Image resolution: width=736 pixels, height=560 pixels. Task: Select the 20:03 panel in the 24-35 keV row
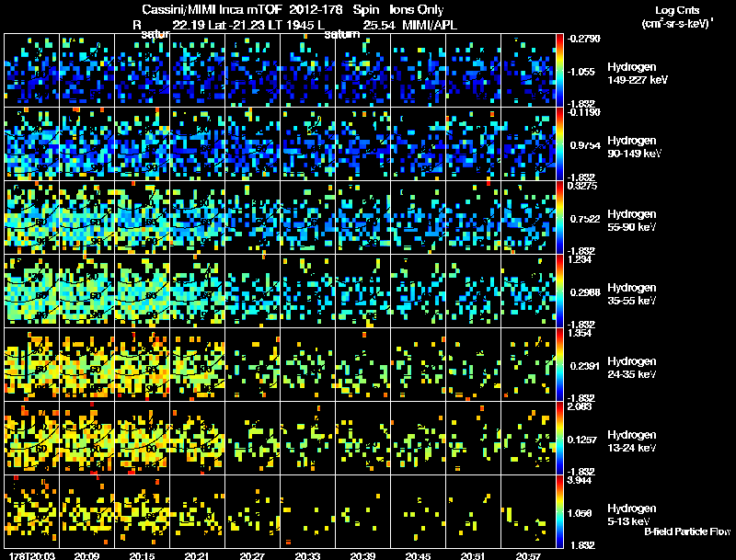[x=32, y=365]
